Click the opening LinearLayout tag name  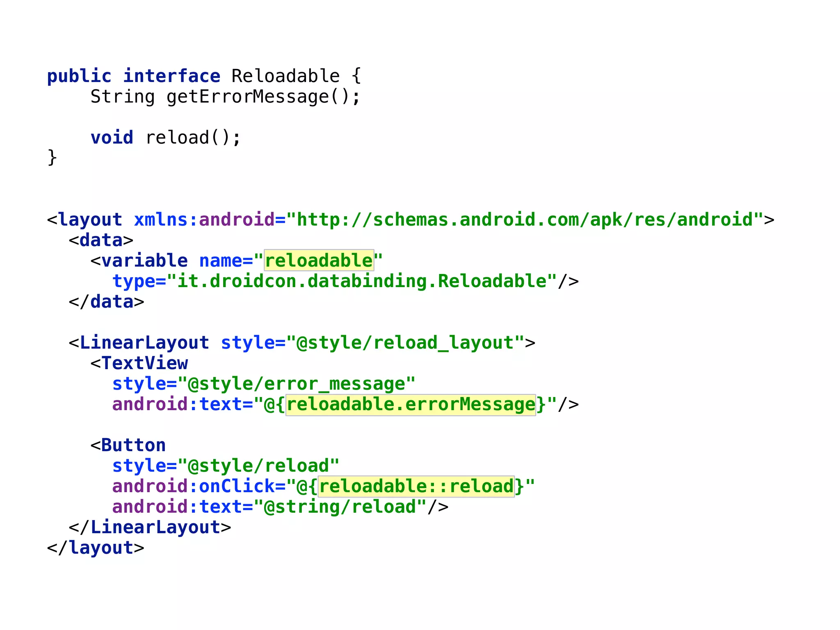[144, 343]
